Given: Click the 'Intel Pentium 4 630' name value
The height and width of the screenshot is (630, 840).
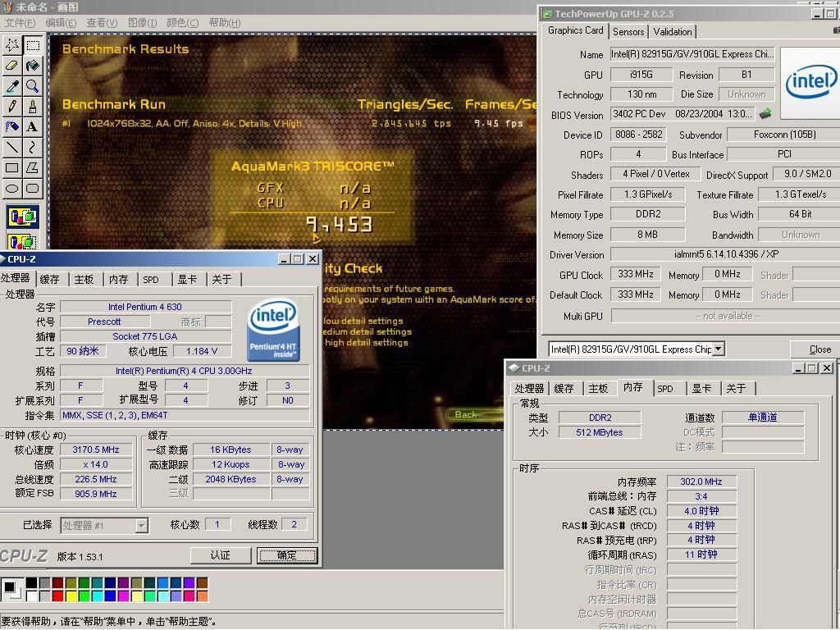Looking at the screenshot, I should (146, 307).
